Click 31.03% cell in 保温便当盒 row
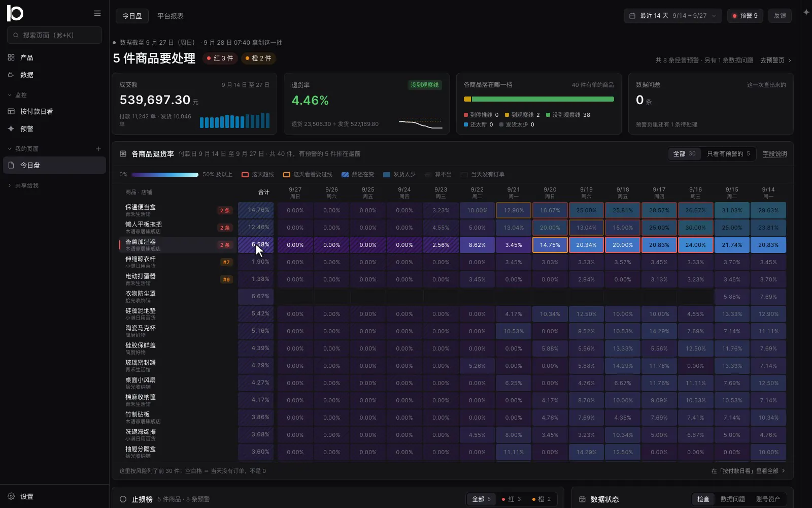 tap(732, 210)
